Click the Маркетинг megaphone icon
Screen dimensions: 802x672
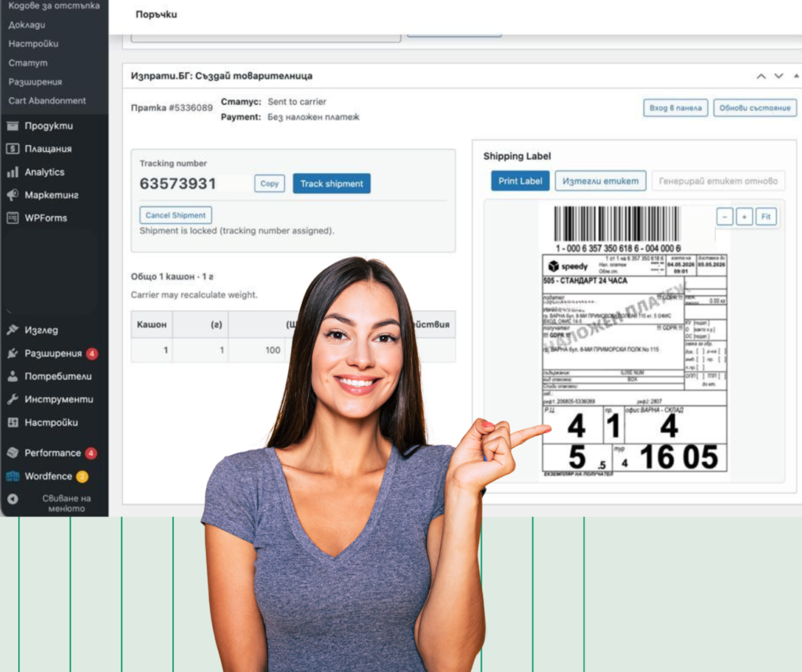13,195
